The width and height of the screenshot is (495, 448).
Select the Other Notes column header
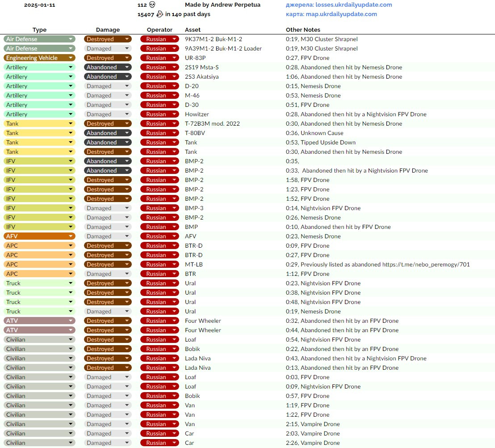coord(303,30)
